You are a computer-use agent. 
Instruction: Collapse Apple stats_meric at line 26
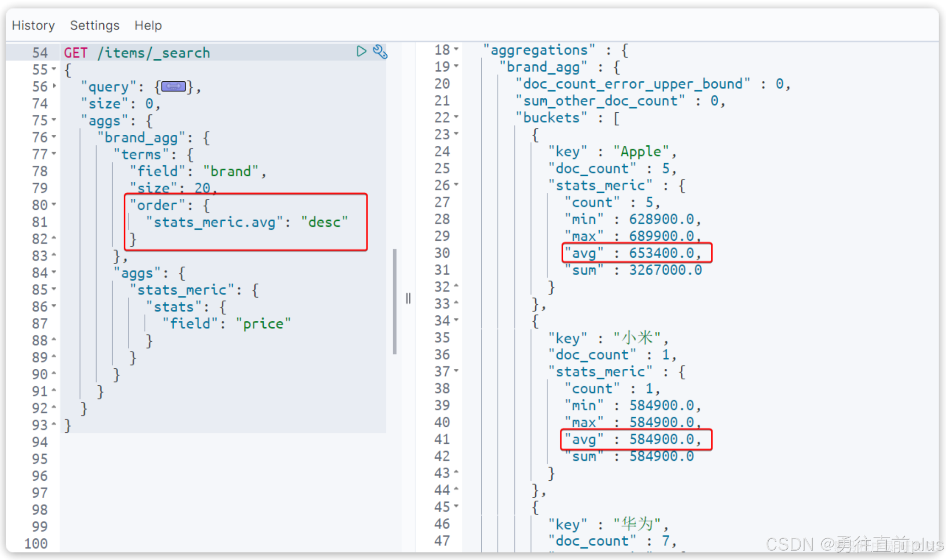(x=456, y=184)
